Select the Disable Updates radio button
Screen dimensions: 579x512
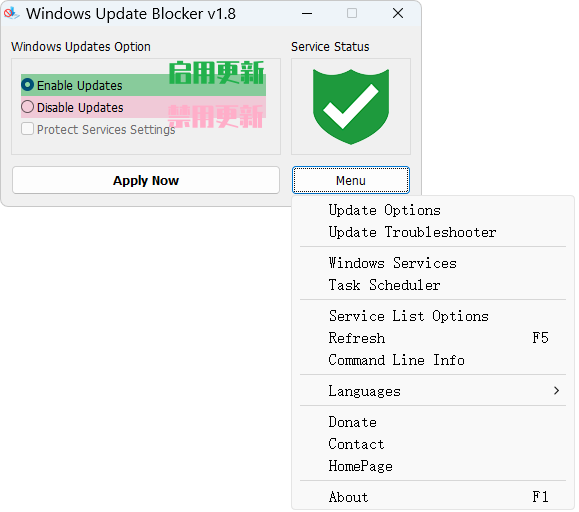coord(28,107)
